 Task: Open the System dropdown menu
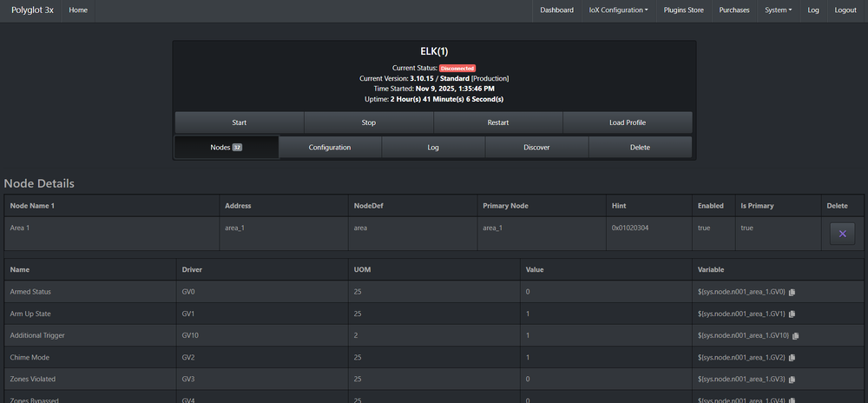(x=778, y=10)
